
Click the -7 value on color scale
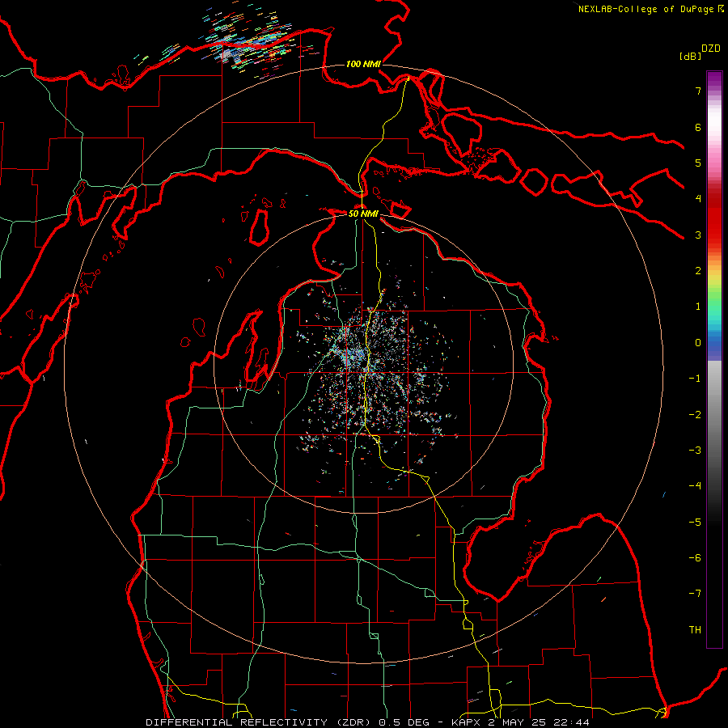click(x=695, y=594)
